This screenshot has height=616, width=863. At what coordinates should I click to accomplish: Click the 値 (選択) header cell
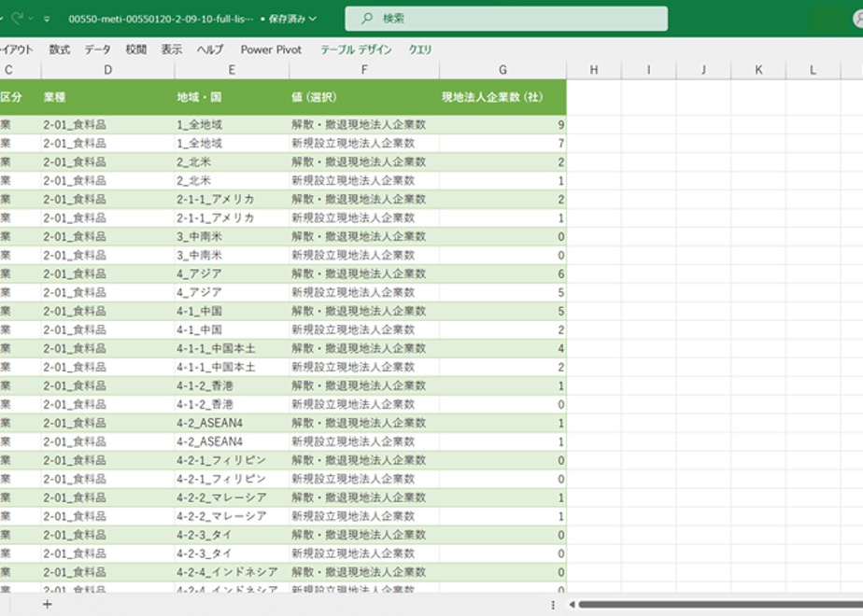point(364,97)
